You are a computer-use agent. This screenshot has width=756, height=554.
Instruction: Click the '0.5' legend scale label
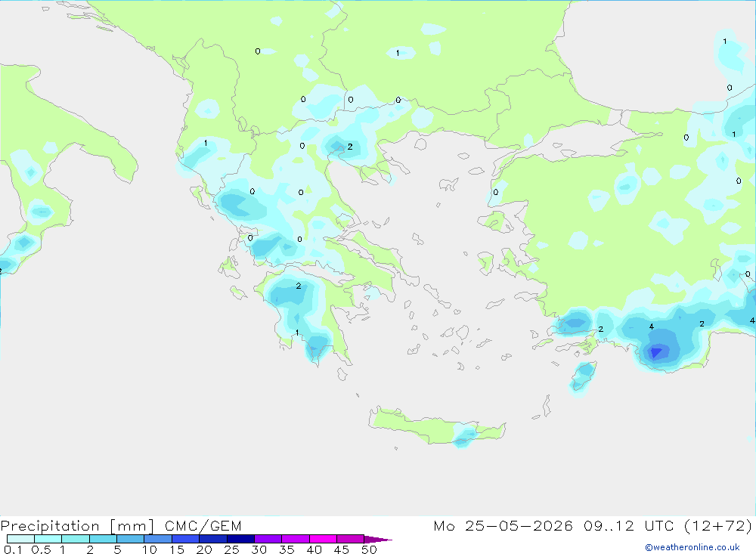(x=41, y=549)
